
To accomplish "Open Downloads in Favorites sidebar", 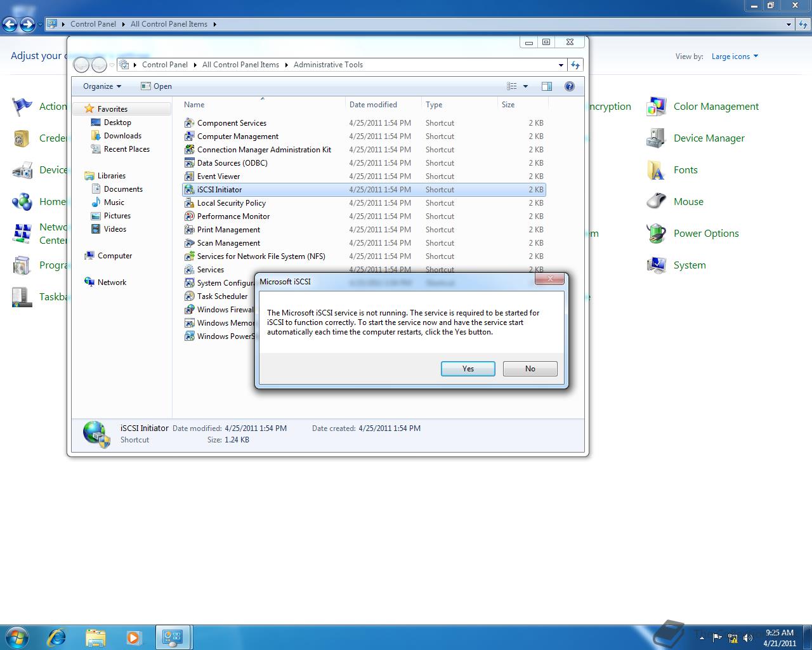I will point(122,136).
